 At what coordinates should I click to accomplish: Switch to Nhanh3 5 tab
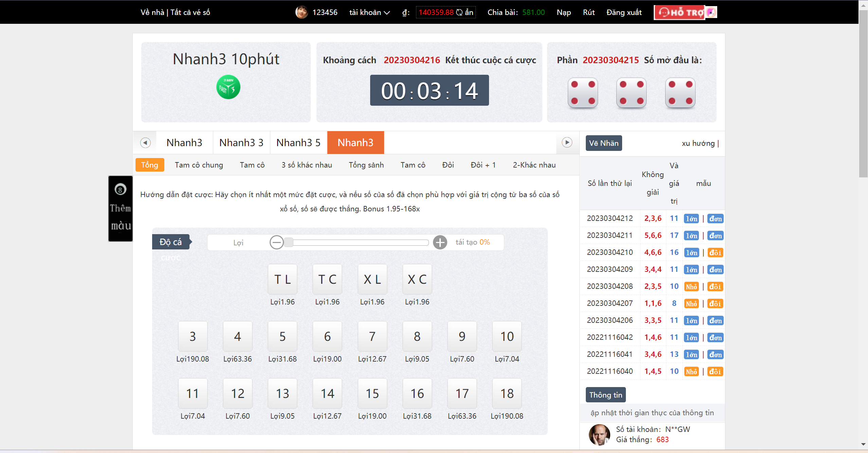point(298,143)
